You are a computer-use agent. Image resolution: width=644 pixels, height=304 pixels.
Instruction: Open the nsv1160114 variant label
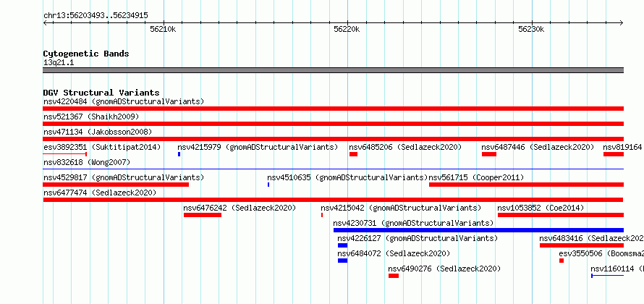pyautogui.click(x=617, y=269)
